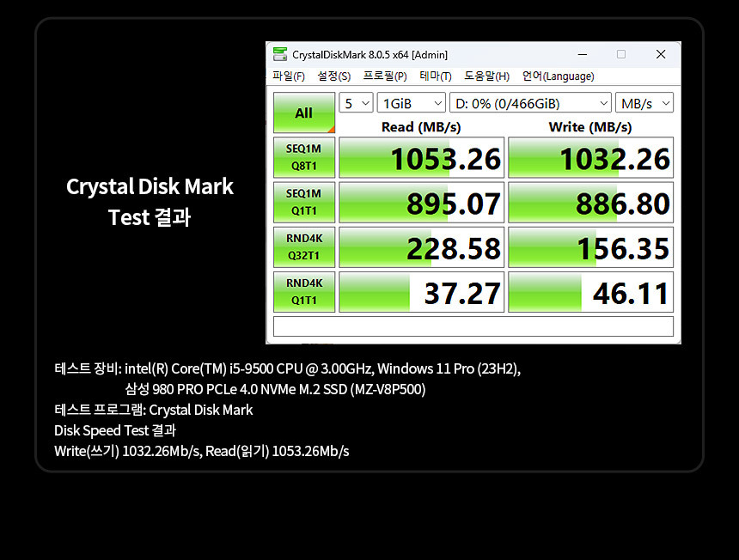The width and height of the screenshot is (739, 560).
Task: Click the 46.11 random write result
Action: tap(590, 292)
